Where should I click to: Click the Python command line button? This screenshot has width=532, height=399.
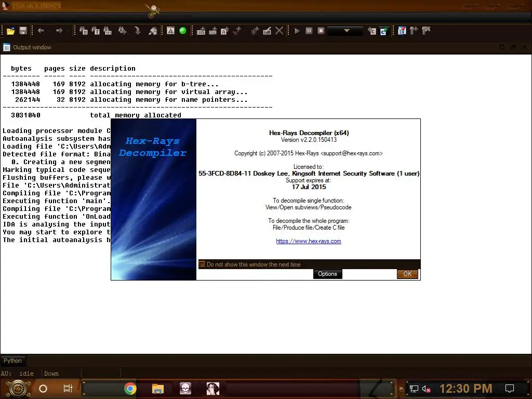(12, 361)
